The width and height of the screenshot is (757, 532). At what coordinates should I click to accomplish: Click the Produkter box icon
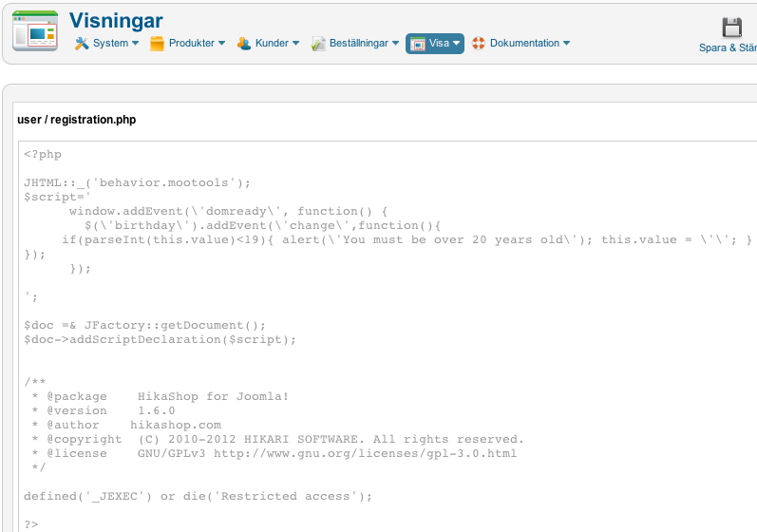tap(157, 44)
